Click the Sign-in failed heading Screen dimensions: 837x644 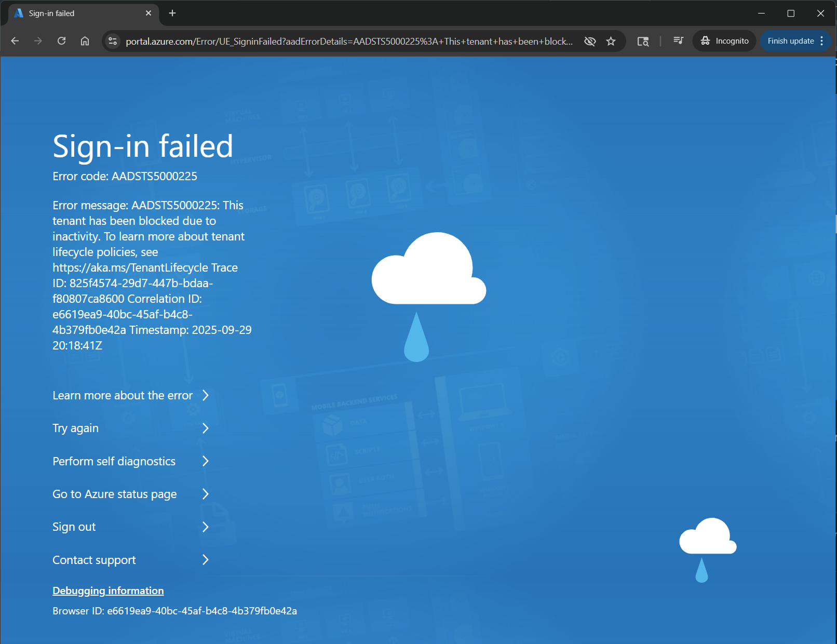[x=143, y=146]
